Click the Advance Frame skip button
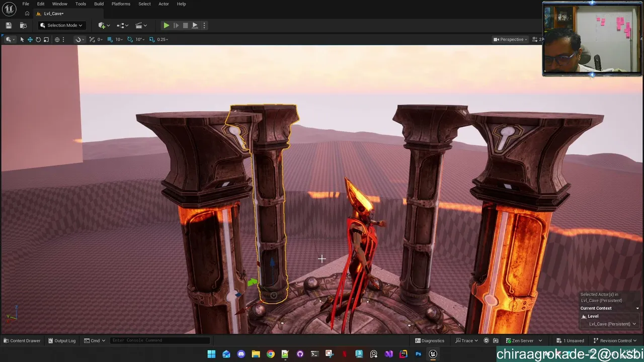Image resolution: width=644 pixels, height=362 pixels. click(x=176, y=25)
